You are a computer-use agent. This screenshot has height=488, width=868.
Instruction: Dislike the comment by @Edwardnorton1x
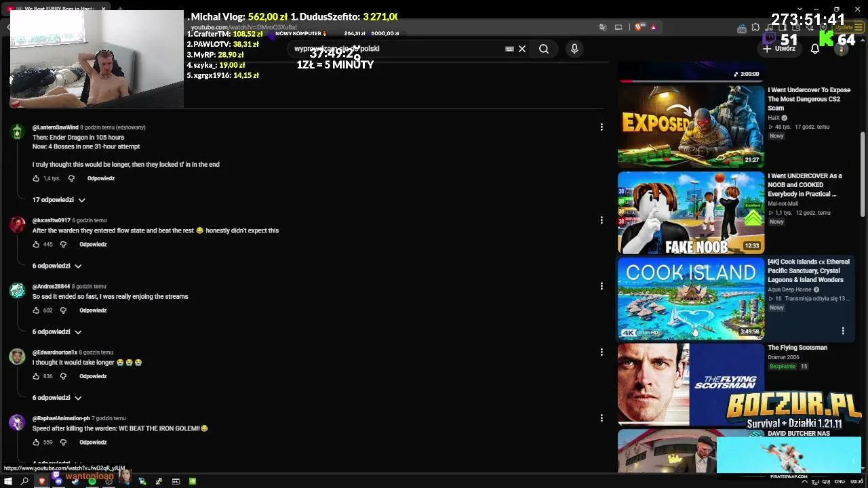[63, 376]
